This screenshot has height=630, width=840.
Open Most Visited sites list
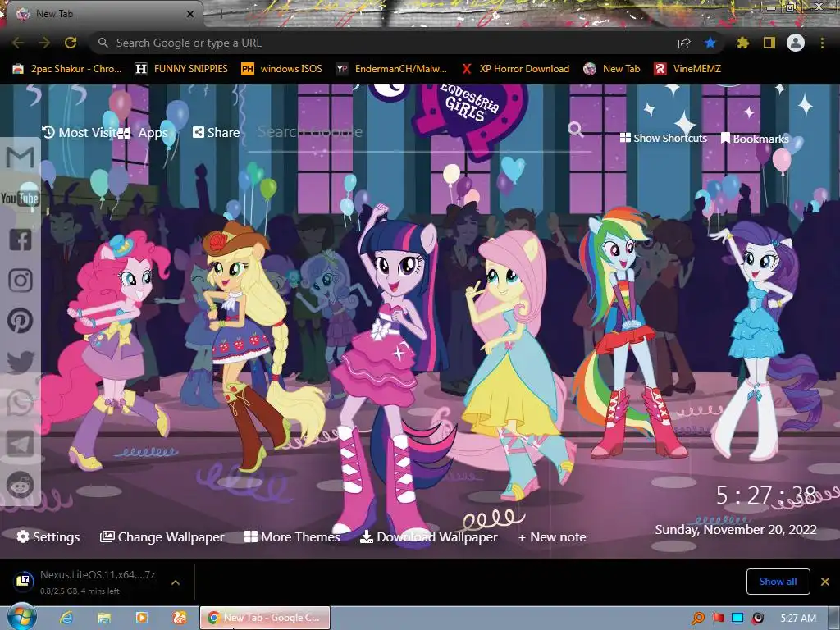(80, 132)
